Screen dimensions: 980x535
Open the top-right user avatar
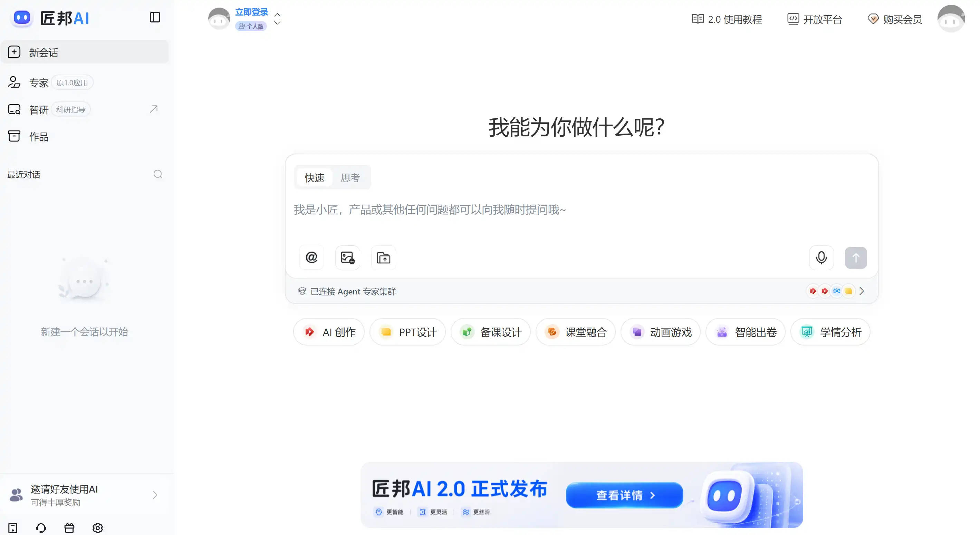951,19
